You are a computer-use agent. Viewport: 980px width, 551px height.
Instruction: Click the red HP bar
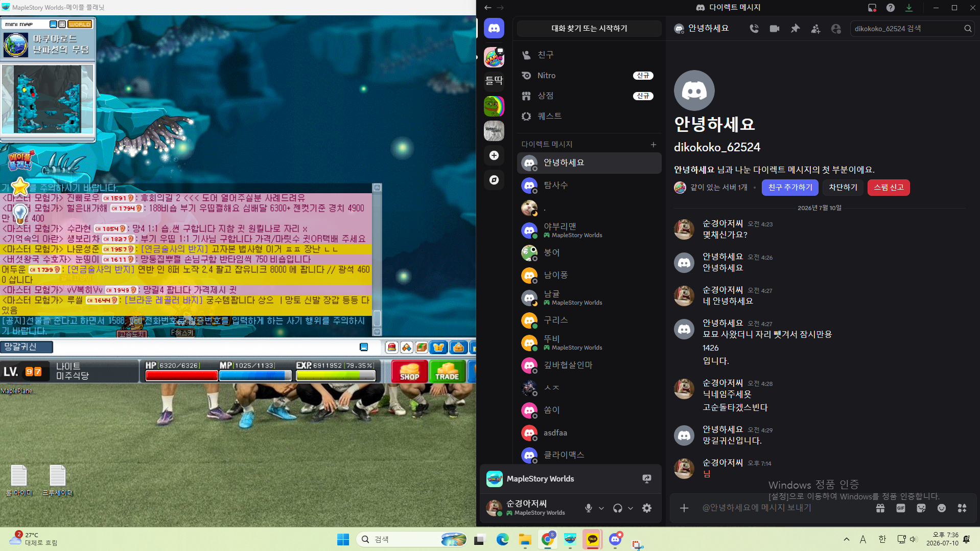click(x=181, y=376)
